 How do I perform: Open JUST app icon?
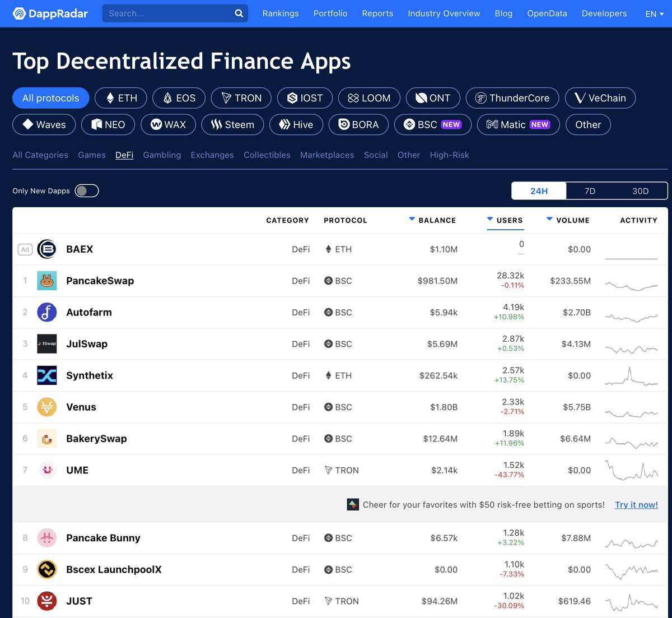[x=47, y=601]
